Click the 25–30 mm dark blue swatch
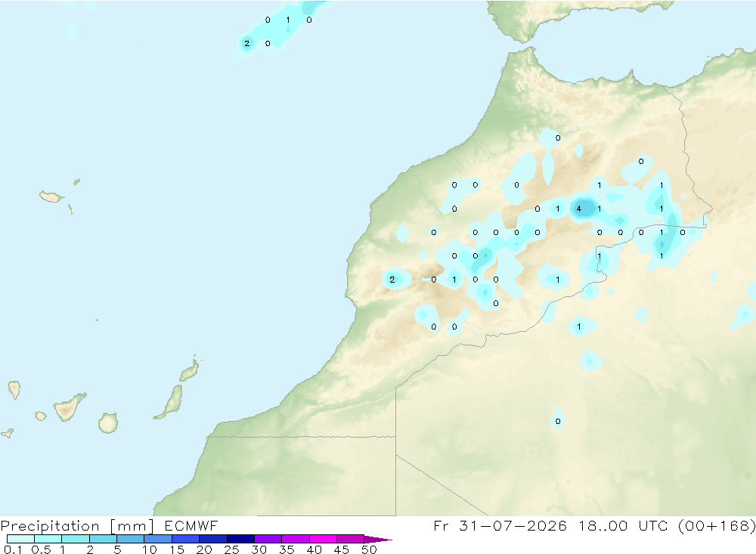The width and height of the screenshot is (756, 554). 240,539
